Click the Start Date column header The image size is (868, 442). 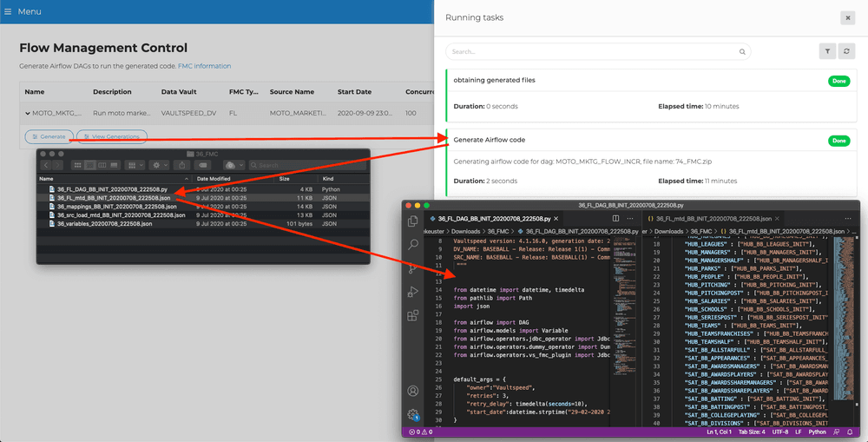354,92
